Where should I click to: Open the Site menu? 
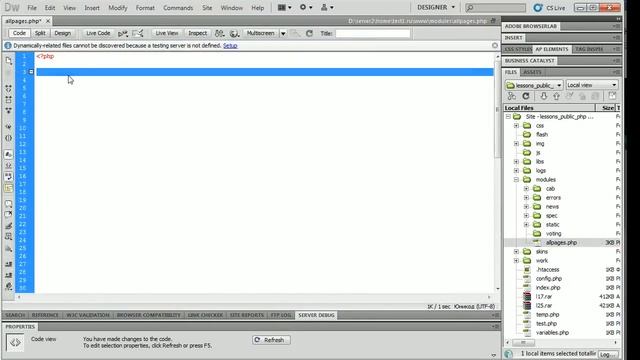click(207, 8)
